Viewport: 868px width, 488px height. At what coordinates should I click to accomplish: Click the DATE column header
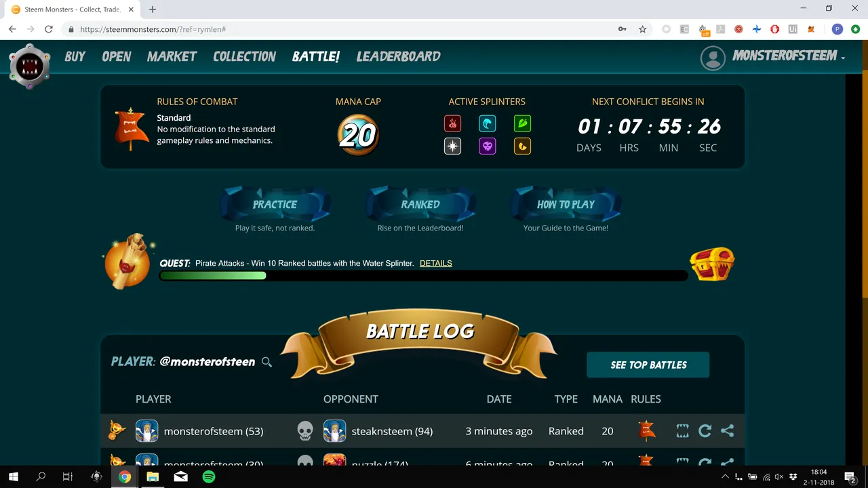click(499, 399)
